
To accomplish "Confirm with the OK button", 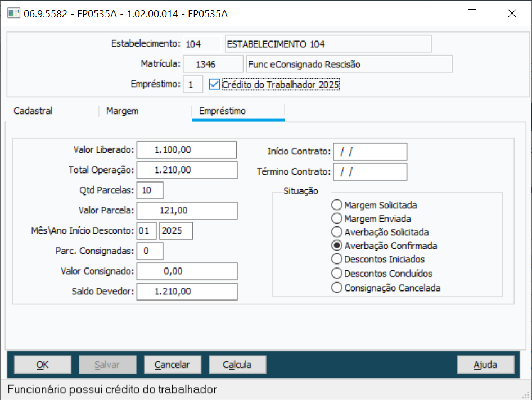I will (42, 365).
